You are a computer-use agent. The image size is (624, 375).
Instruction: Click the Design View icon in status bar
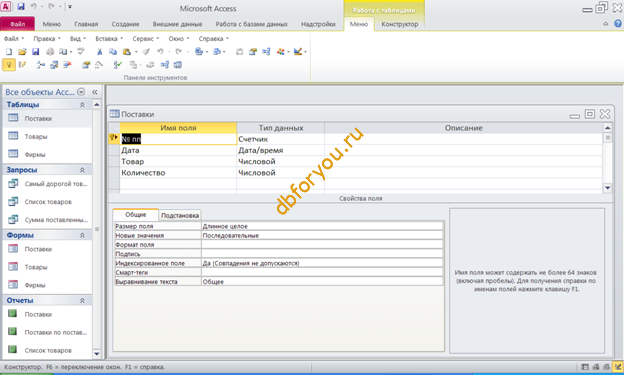coord(618,367)
